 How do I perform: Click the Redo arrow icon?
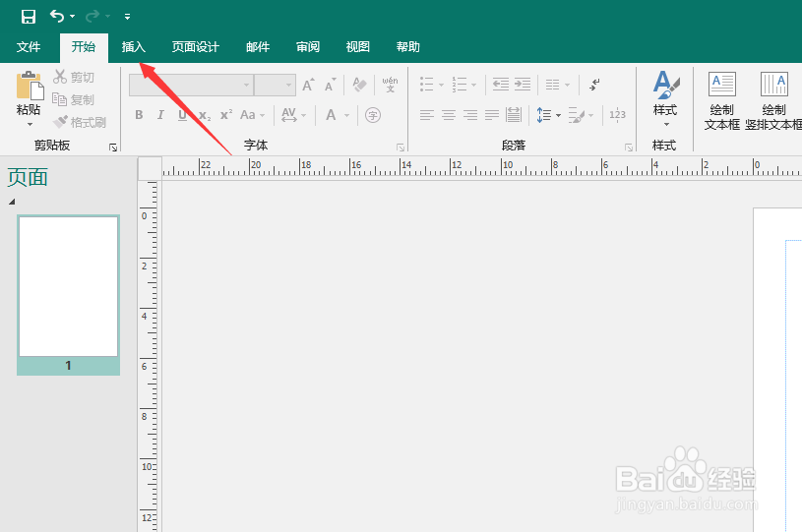pos(93,17)
